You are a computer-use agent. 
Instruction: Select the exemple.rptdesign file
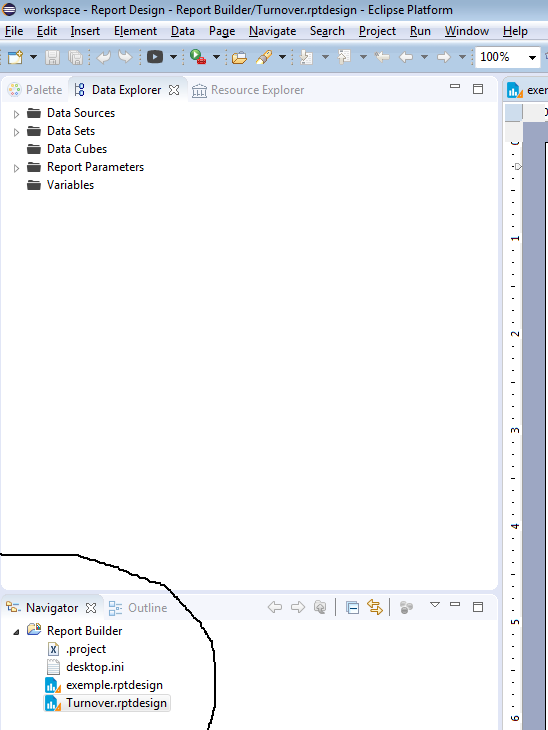104,685
